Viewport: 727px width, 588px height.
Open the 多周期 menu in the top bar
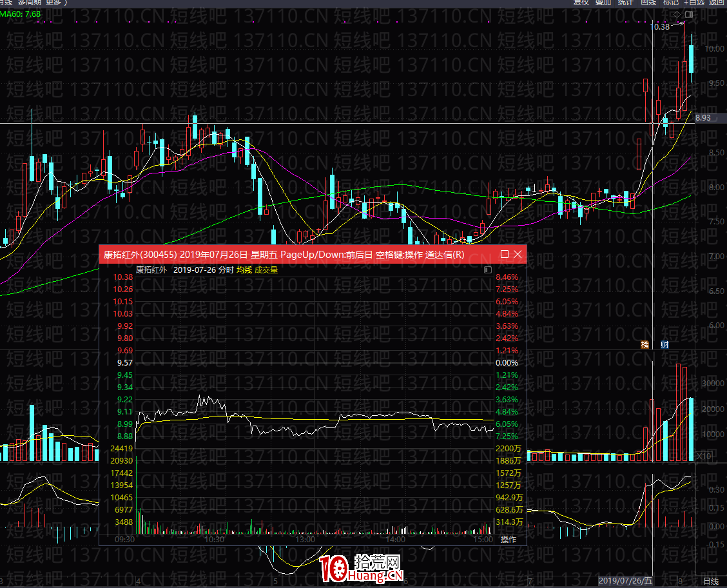(x=30, y=3)
